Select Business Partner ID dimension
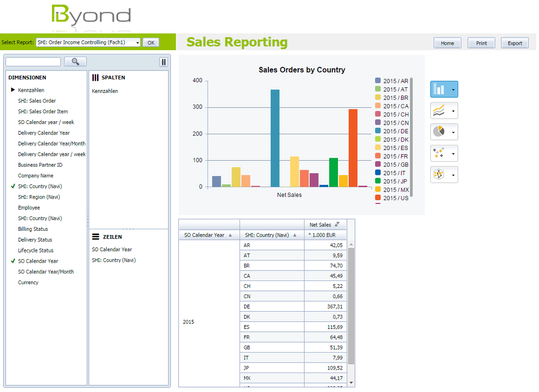This screenshot has width=539, height=392. pos(40,165)
